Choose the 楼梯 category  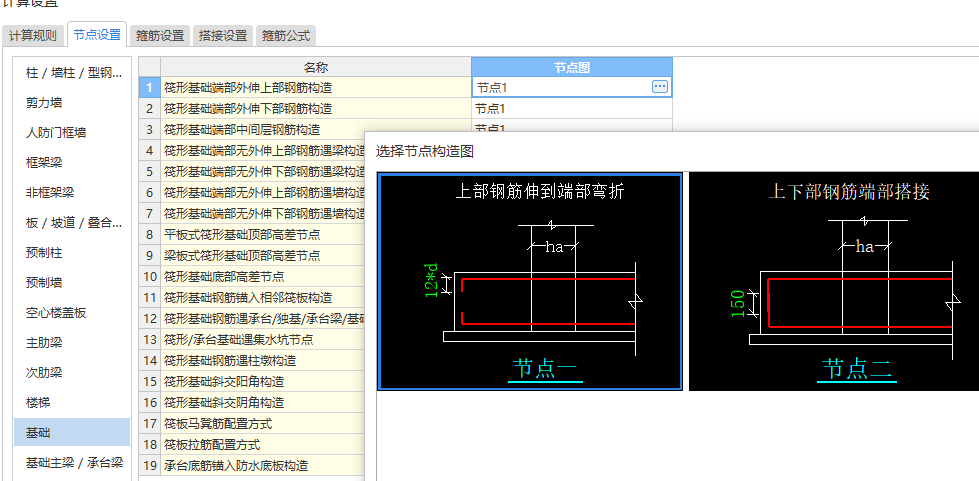pyautogui.click(x=73, y=402)
